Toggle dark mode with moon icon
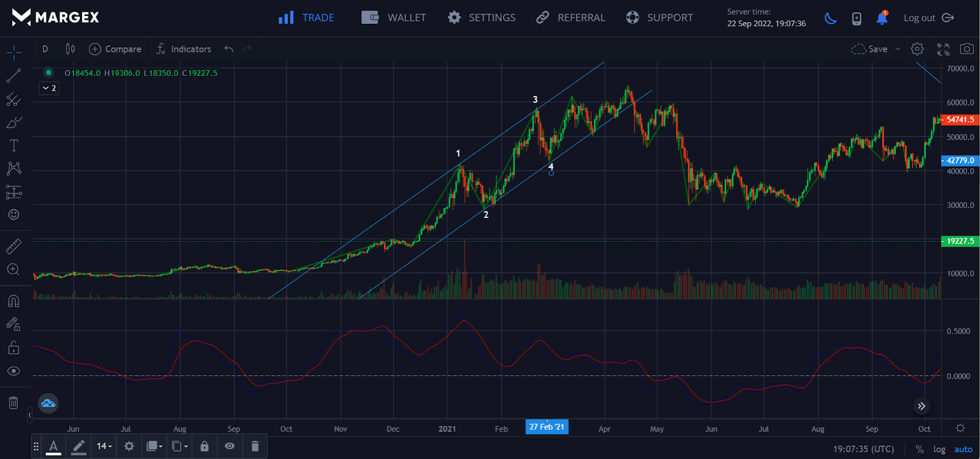The image size is (980, 459). (831, 18)
